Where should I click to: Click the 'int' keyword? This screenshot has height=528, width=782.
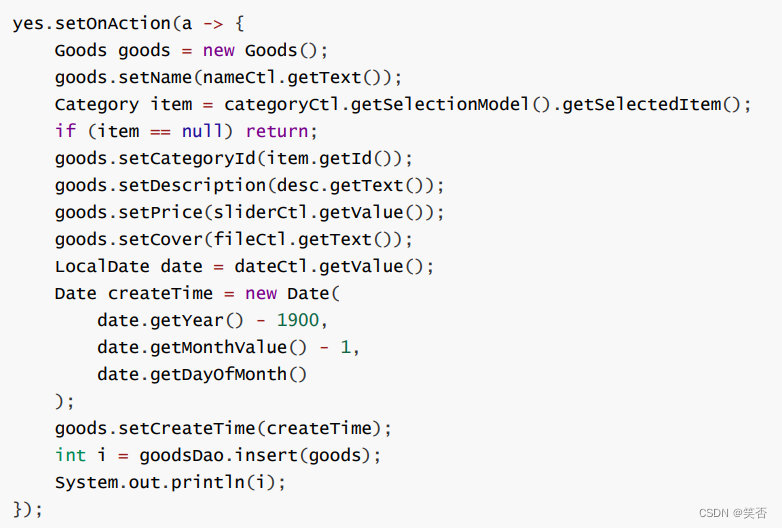click(x=70, y=455)
